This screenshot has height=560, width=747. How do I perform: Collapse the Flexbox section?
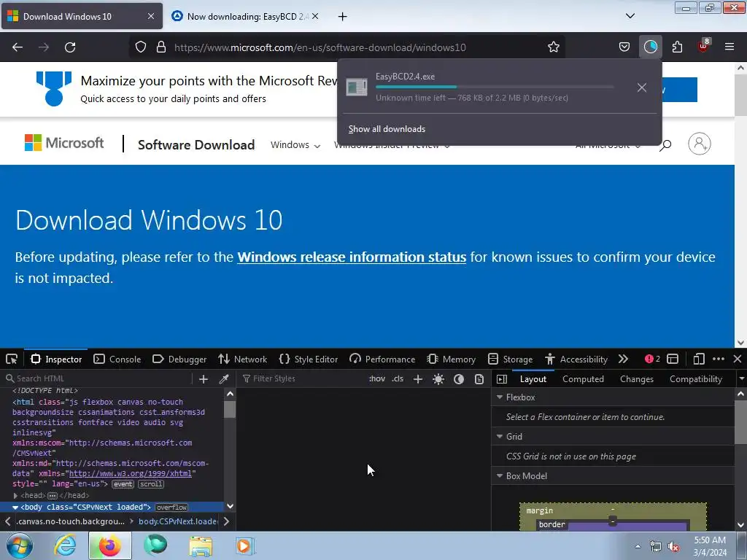[x=500, y=397]
